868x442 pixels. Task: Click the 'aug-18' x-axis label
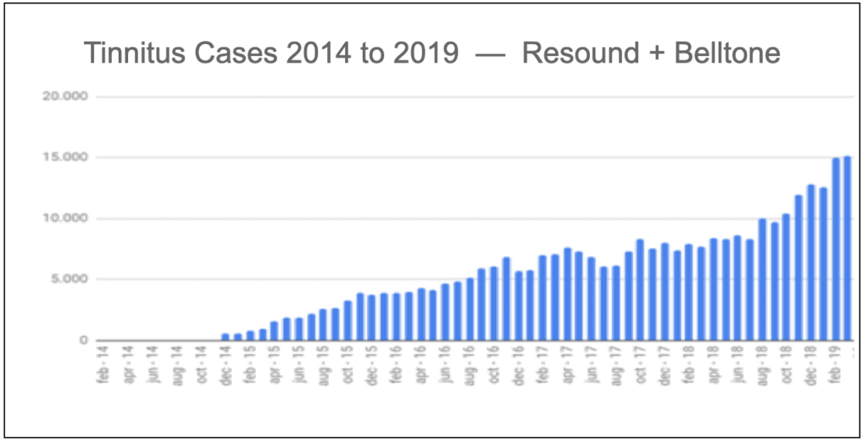pyautogui.click(x=764, y=366)
